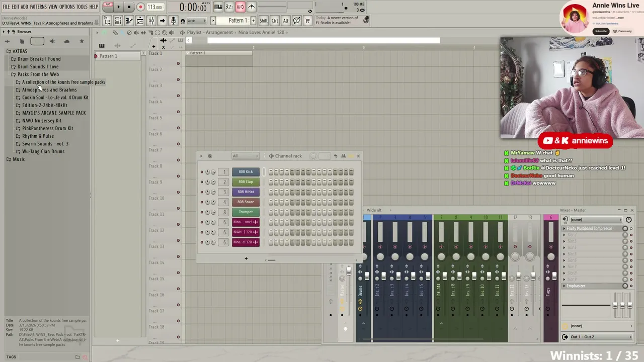This screenshot has height=362, width=644.
Task: Open the TOOLS menu
Action: click(x=82, y=7)
